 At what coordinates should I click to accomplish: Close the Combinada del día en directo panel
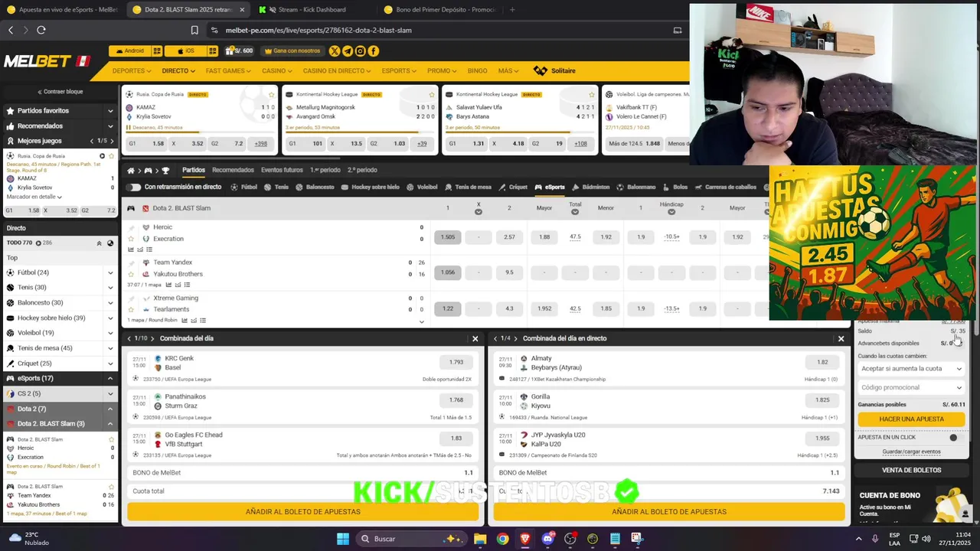tap(841, 339)
